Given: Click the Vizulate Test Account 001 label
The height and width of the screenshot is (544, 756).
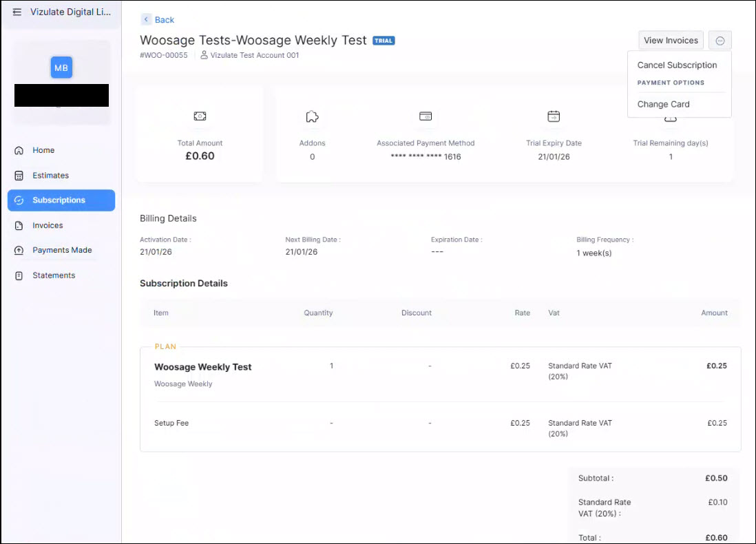Looking at the screenshot, I should point(254,55).
